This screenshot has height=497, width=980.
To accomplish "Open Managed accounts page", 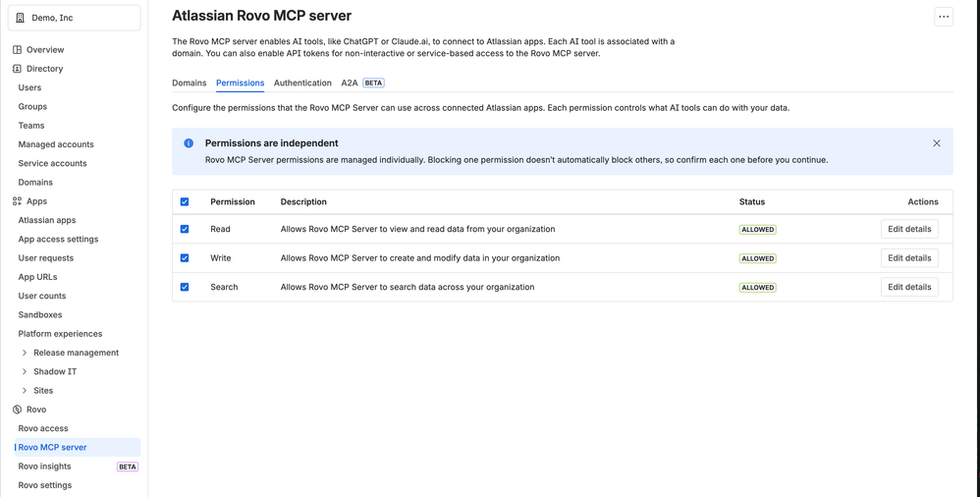I will [x=56, y=144].
